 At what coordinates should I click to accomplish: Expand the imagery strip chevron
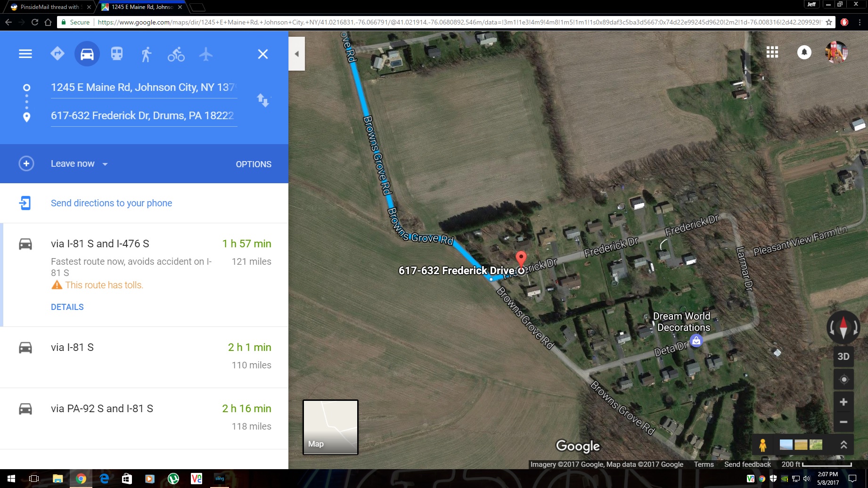coord(843,445)
